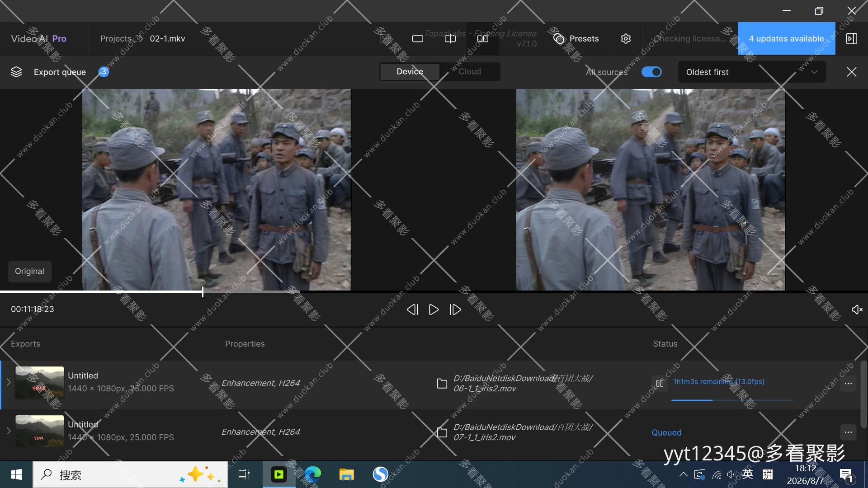Toggle the right side panel icon

click(852, 39)
